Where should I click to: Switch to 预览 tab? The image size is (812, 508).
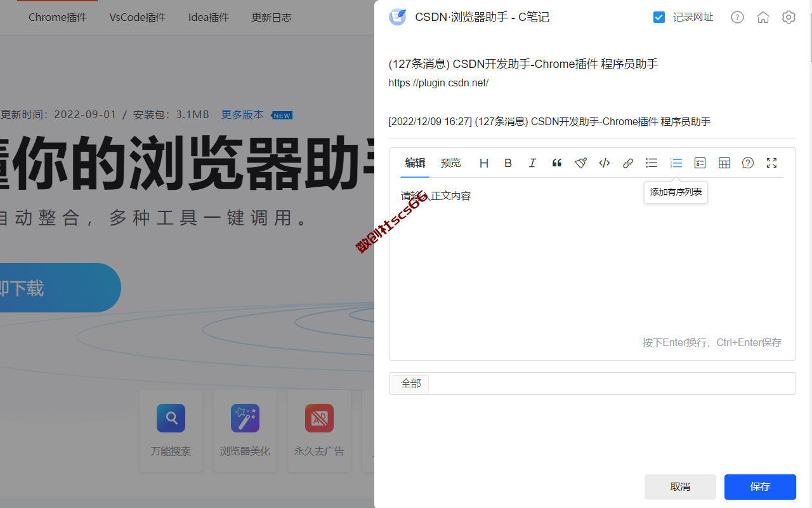tap(451, 163)
